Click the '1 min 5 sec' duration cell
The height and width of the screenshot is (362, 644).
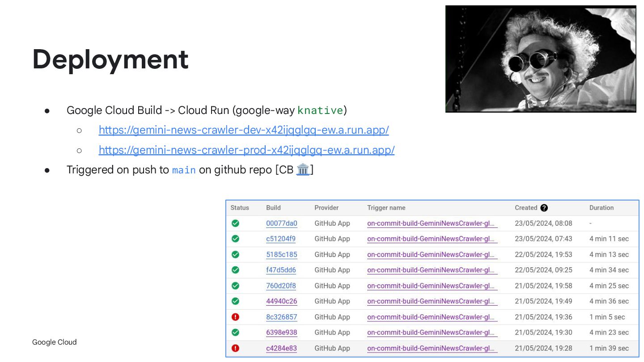point(607,317)
